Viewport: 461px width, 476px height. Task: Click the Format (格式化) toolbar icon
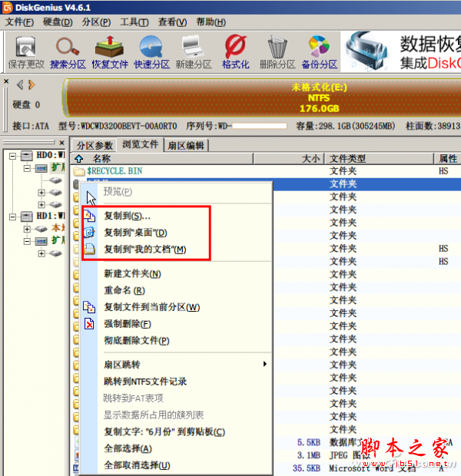click(x=236, y=52)
